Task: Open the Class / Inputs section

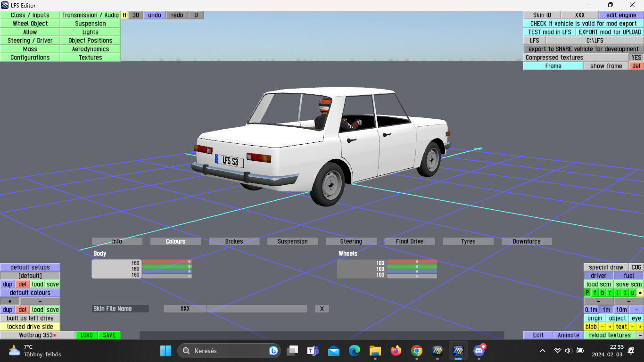Action: click(30, 15)
